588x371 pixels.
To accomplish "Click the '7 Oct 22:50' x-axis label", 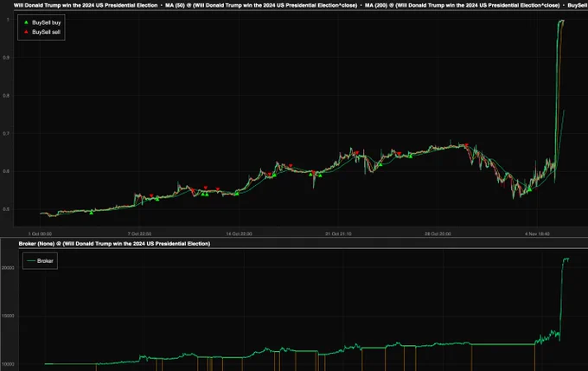I will [x=139, y=233].
